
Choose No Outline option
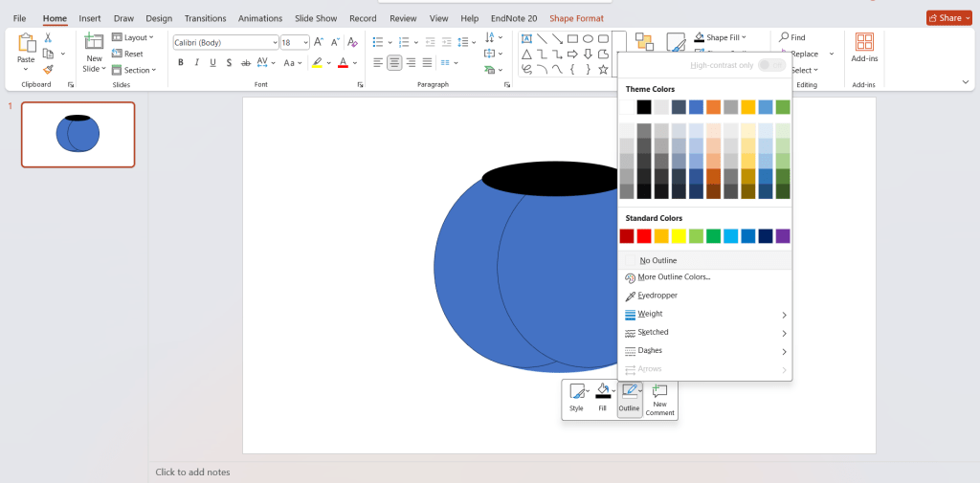pyautogui.click(x=657, y=260)
